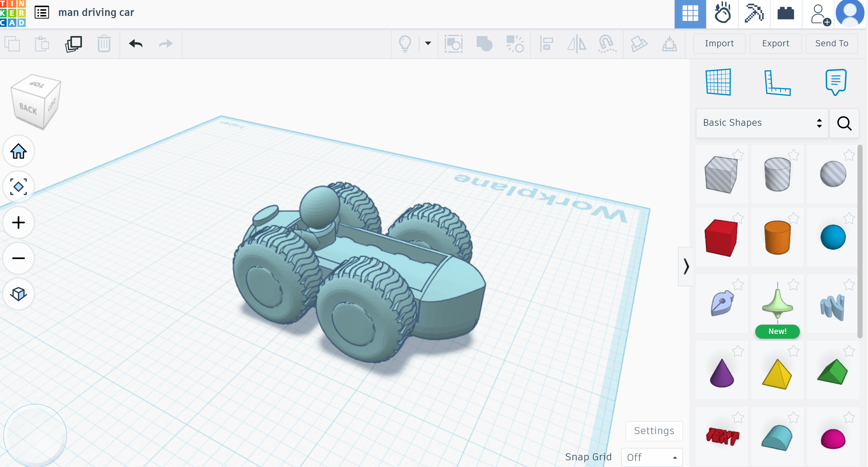Collapse the shapes panel chevron
The width and height of the screenshot is (868, 467).
(x=686, y=266)
